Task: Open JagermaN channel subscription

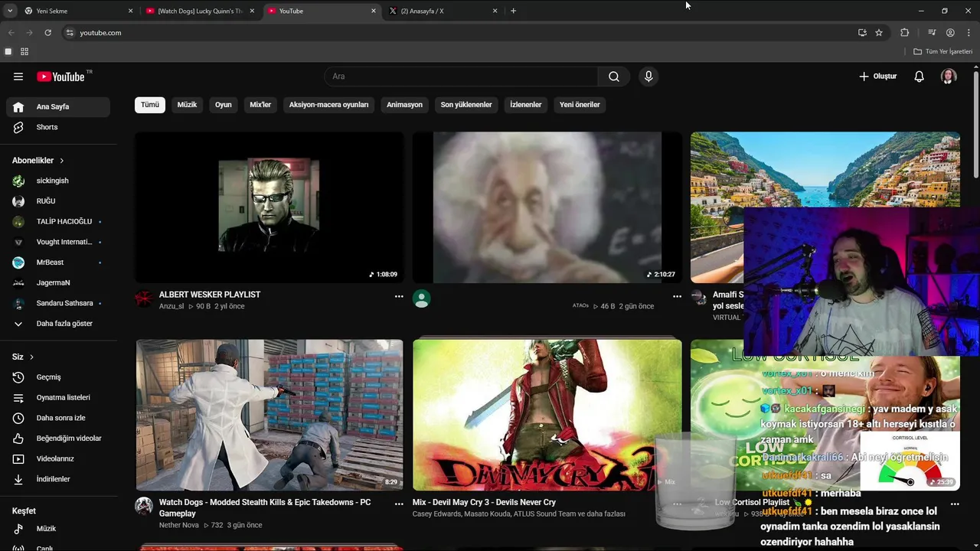Action: pyautogui.click(x=58, y=282)
